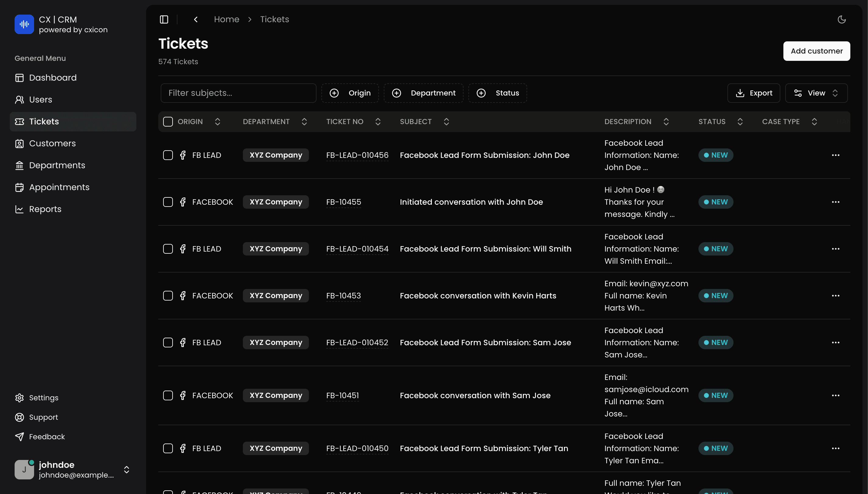The height and width of the screenshot is (494, 868).
Task: Click the Add customer button
Action: click(x=816, y=51)
